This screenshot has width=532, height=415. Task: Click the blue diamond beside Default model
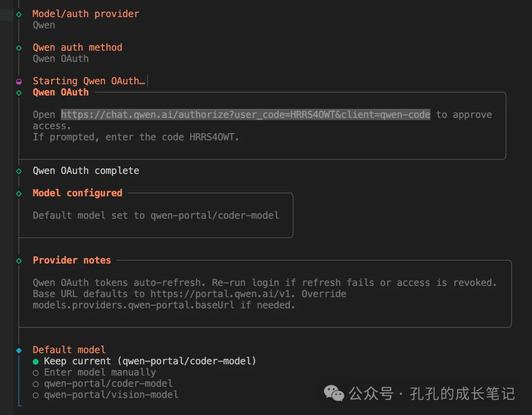point(19,350)
